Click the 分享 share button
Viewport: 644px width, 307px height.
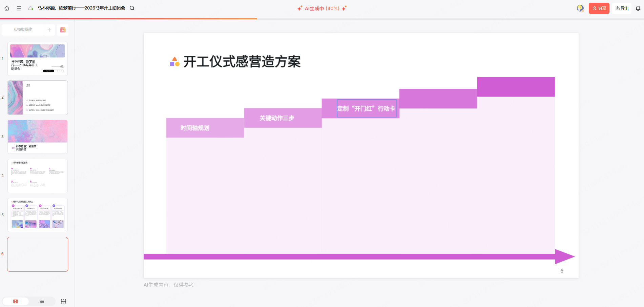[599, 8]
